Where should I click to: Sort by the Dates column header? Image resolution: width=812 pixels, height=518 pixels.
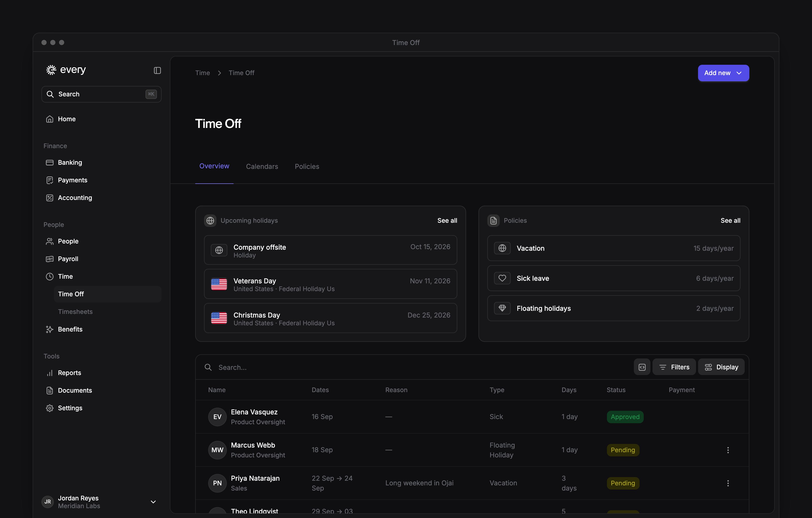pyautogui.click(x=320, y=390)
